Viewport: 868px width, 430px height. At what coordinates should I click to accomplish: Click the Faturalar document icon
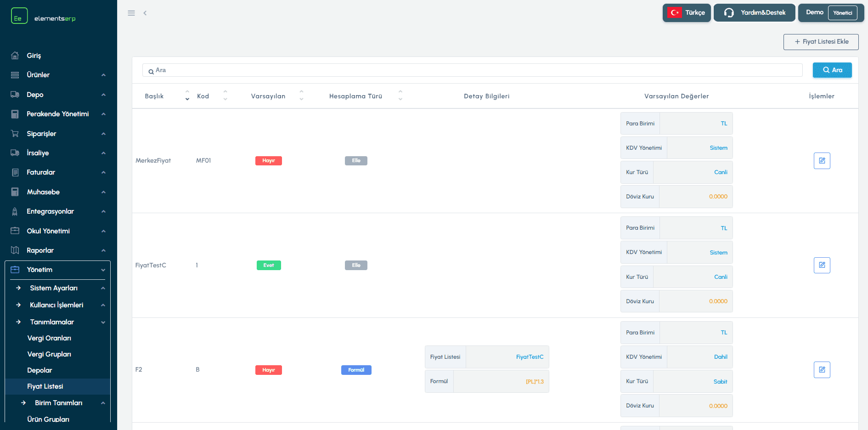(15, 172)
